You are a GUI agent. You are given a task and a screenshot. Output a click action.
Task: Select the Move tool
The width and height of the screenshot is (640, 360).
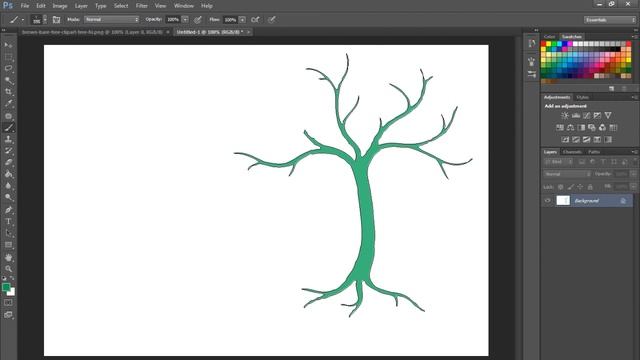(8, 45)
